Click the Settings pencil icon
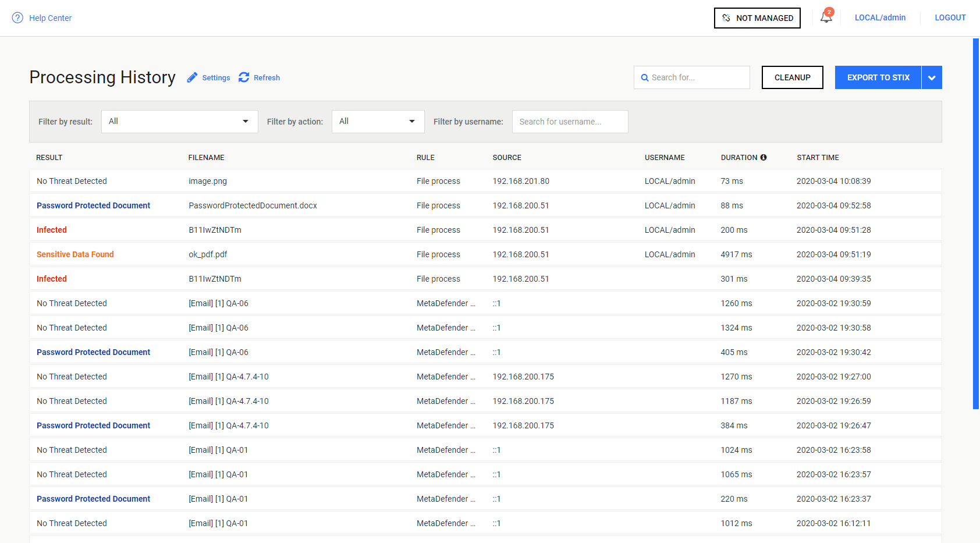Image resolution: width=980 pixels, height=543 pixels. [x=192, y=77]
